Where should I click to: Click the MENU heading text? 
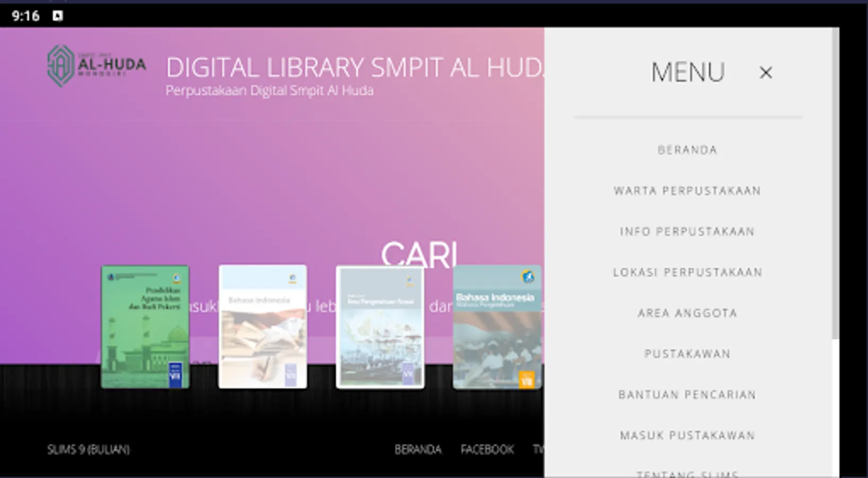point(688,72)
